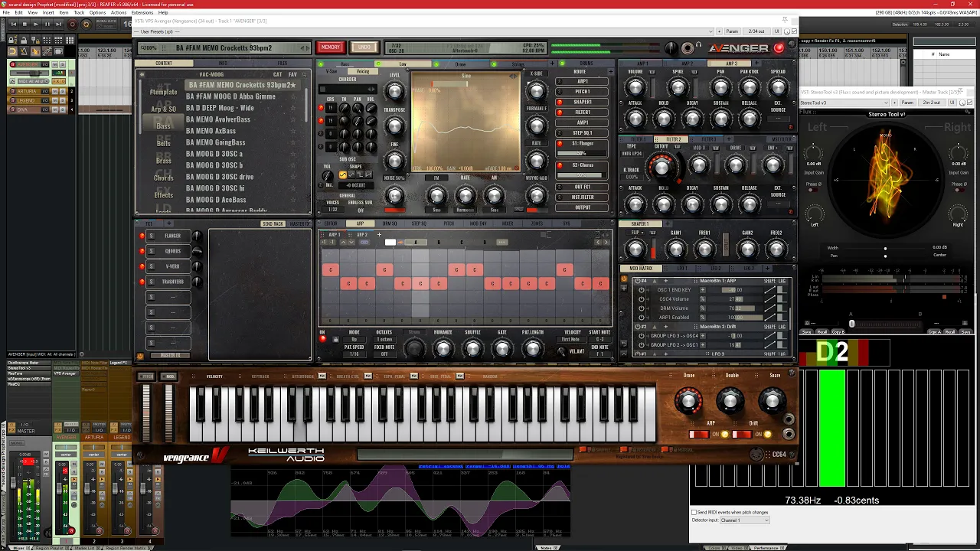
Task: Click the REAPER record button in transport
Action: pyautogui.click(x=73, y=24)
